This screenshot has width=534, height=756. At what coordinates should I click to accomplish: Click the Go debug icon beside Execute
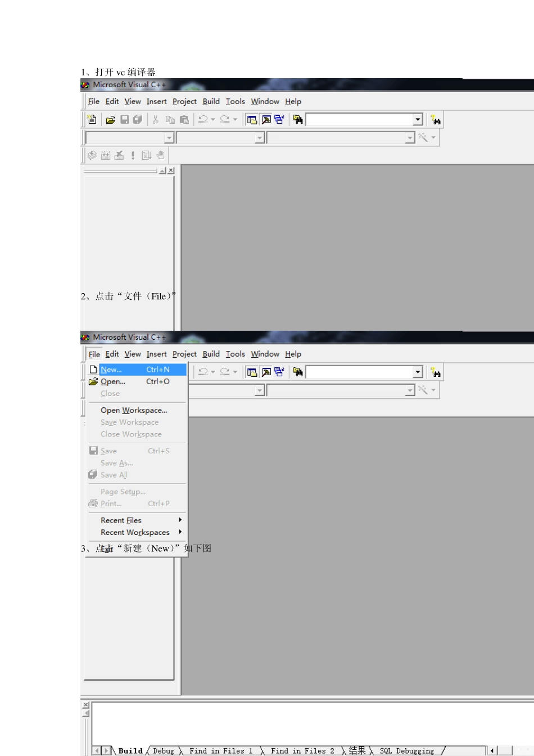tap(147, 155)
